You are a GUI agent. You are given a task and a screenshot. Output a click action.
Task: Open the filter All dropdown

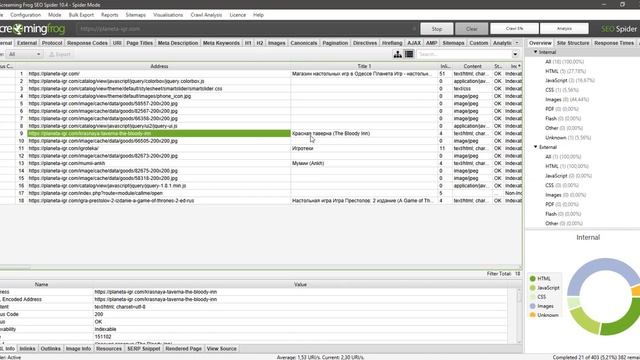[24, 54]
